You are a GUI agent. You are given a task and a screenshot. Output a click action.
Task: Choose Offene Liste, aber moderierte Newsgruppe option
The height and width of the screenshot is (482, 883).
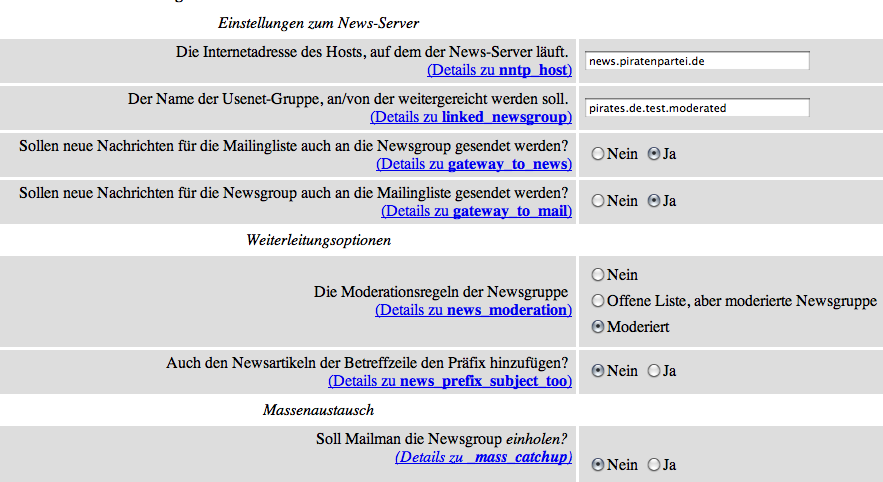[598, 301]
